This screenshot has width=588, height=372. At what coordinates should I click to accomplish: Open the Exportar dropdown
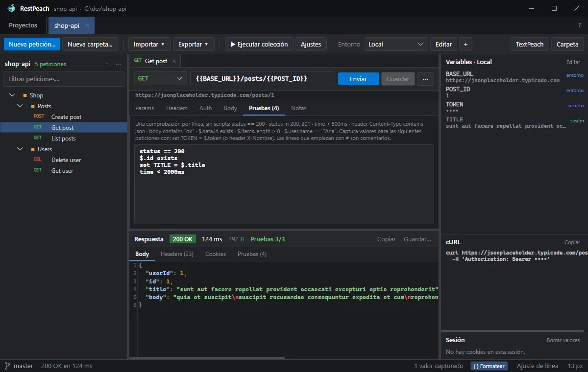click(194, 44)
